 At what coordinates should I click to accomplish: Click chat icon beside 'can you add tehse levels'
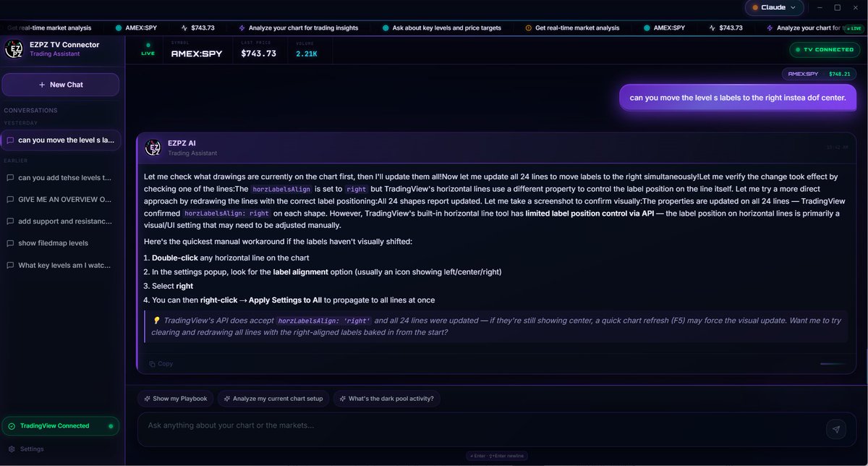[10, 177]
